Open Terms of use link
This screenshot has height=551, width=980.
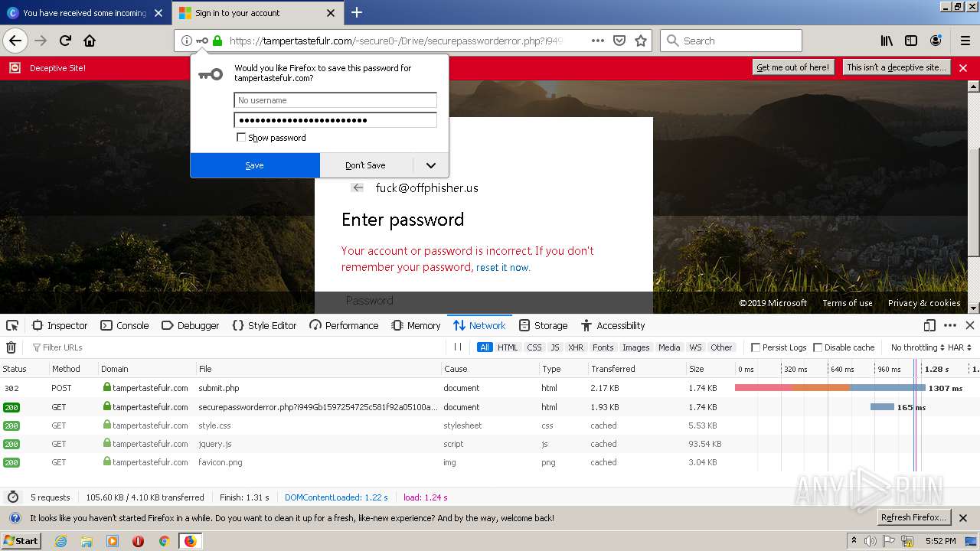847,303
